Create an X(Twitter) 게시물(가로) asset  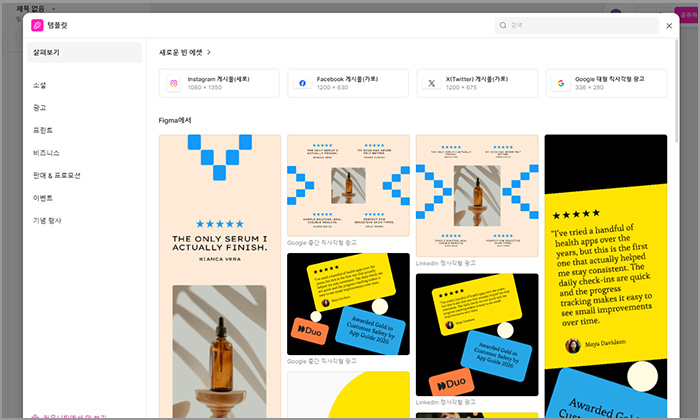tap(477, 83)
